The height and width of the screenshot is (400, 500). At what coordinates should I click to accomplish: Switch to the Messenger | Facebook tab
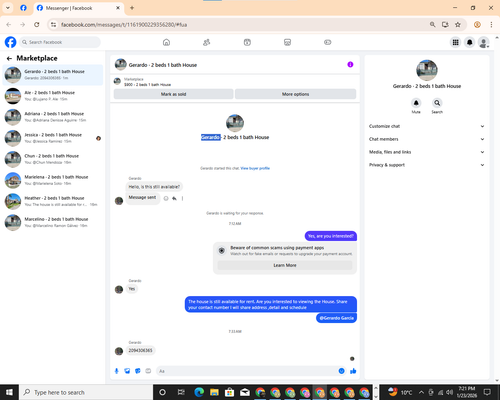click(79, 8)
